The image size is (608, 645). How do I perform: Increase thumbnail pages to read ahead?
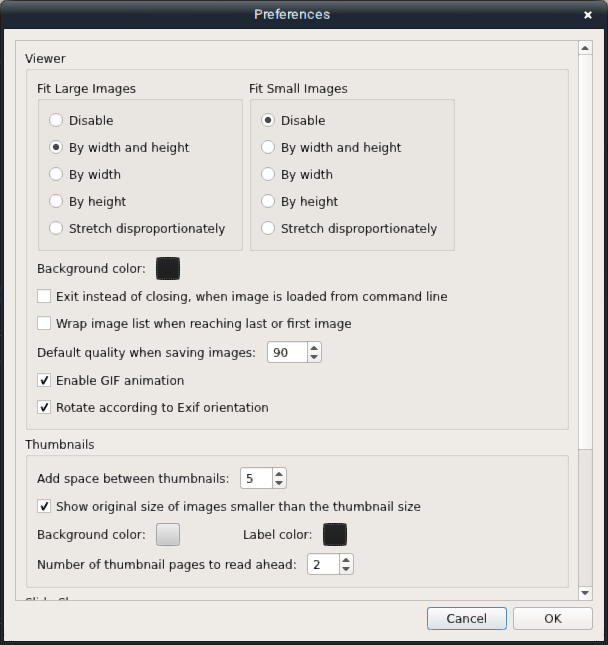[x=346, y=560]
